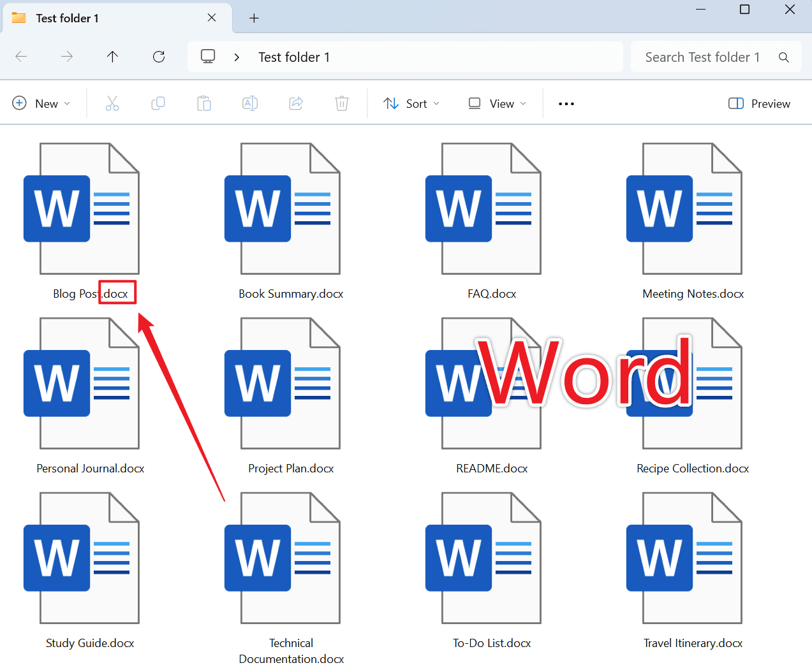Open the New item dropdown

click(41, 103)
